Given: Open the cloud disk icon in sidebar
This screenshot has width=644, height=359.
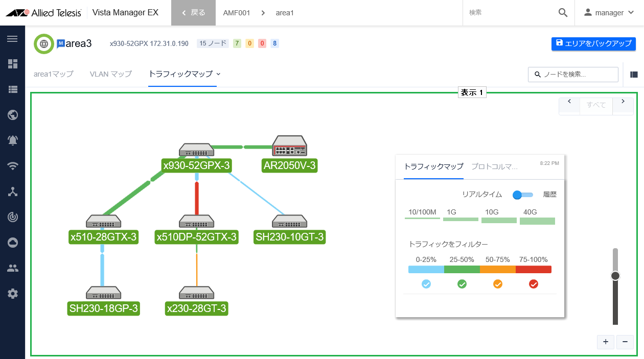Looking at the screenshot, I should pos(12,243).
